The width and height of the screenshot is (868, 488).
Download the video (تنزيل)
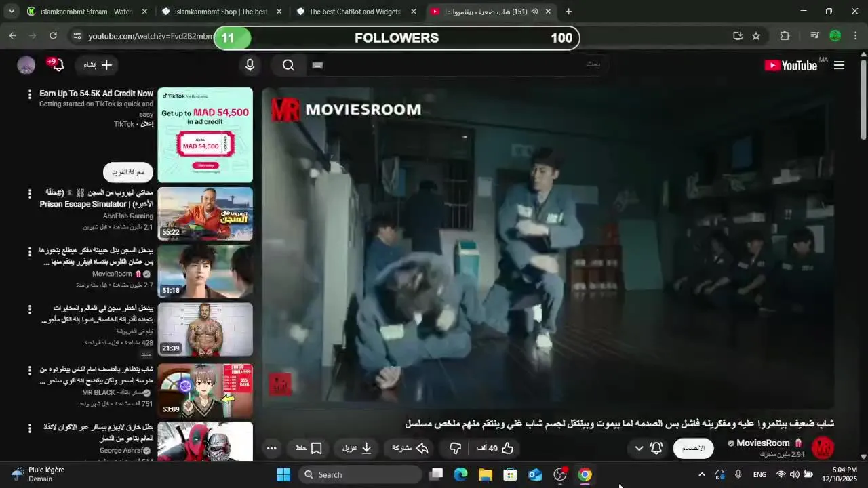coord(357,448)
